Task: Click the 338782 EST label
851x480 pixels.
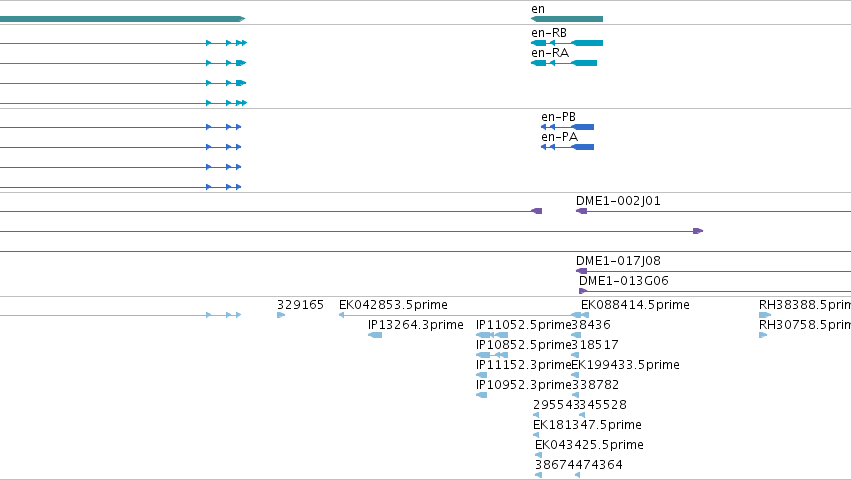Action: 596,385
